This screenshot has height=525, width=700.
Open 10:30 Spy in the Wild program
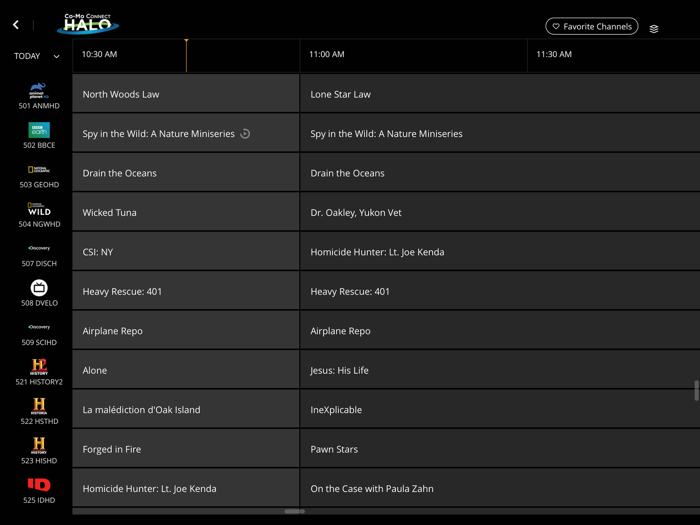pyautogui.click(x=186, y=133)
